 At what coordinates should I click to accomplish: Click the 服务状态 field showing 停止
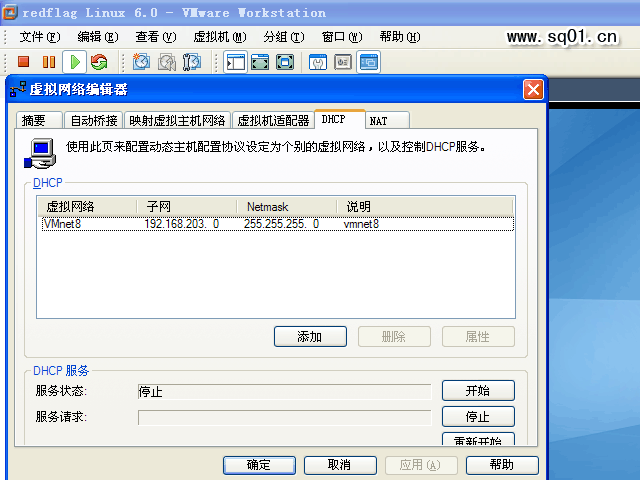pos(284,391)
